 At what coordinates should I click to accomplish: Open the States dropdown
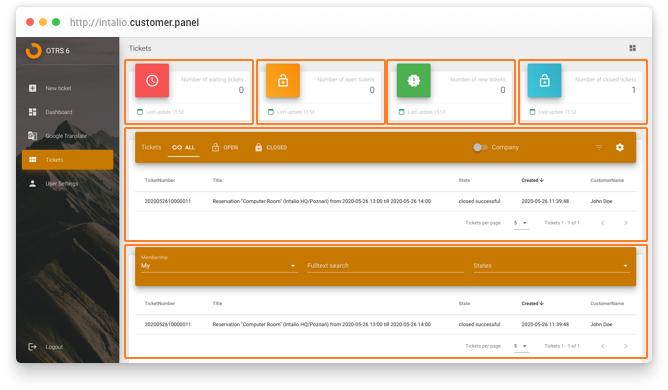551,266
